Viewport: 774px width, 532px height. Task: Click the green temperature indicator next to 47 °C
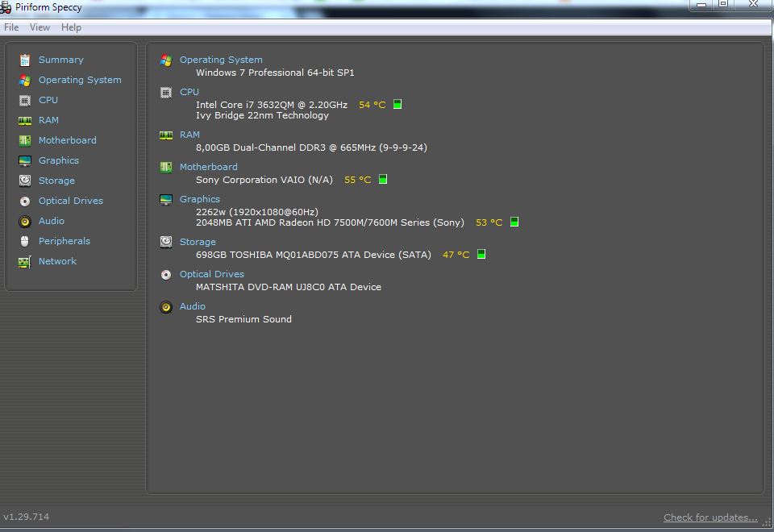pyautogui.click(x=481, y=254)
